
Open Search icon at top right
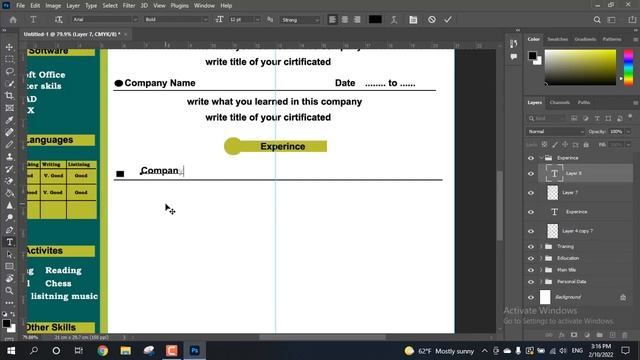point(597,20)
